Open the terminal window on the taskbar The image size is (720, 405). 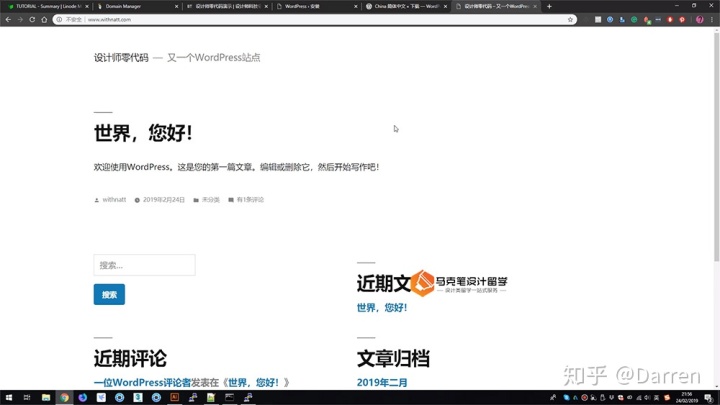point(230,397)
